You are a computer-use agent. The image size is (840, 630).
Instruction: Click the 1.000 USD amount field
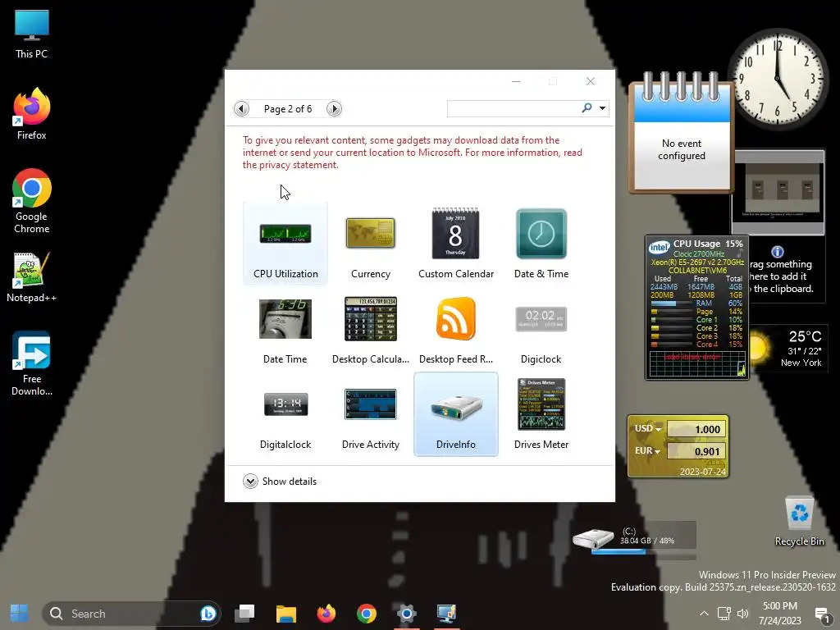[696, 429]
